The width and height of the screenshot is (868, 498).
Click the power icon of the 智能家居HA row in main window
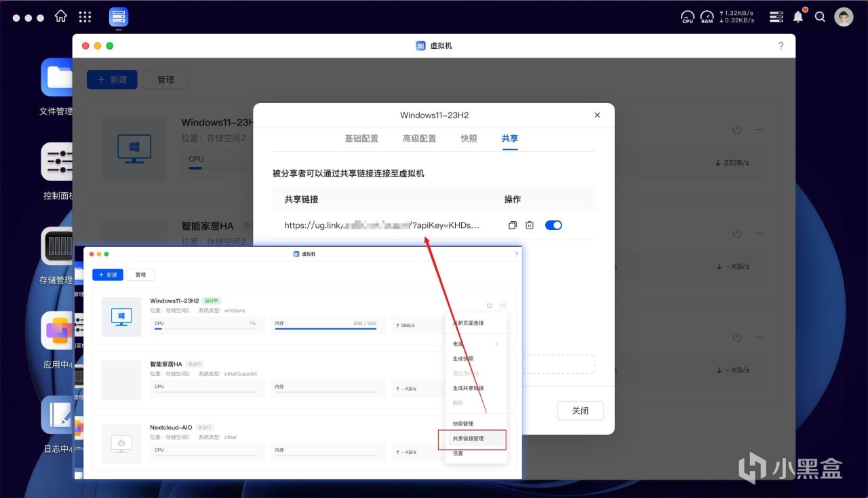[737, 233]
